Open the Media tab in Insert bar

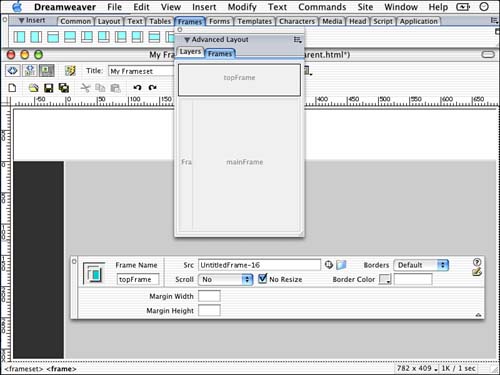coord(332,21)
